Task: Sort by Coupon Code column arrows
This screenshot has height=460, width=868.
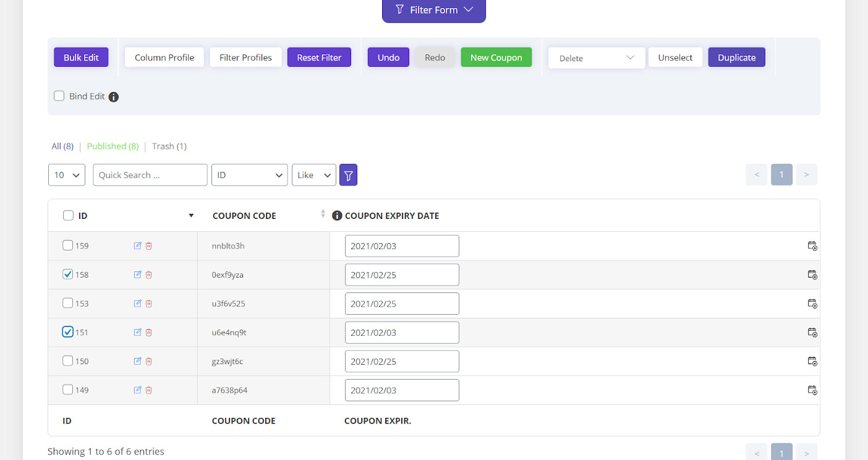Action: coord(323,214)
